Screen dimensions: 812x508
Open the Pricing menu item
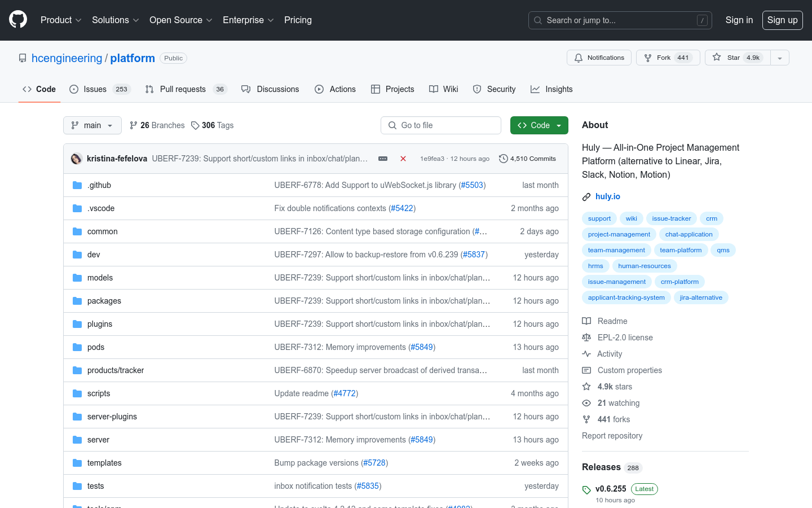pyautogui.click(x=298, y=20)
